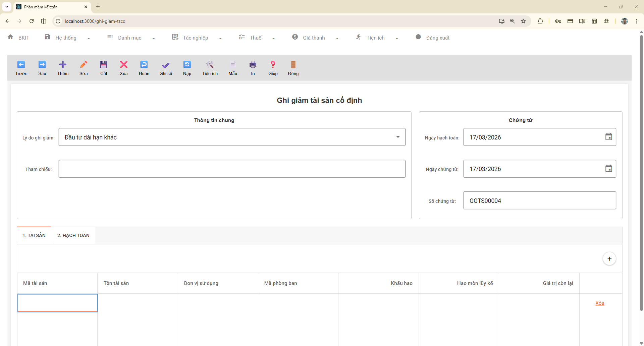Click the Cất (save) floppy disk icon

pos(104,65)
